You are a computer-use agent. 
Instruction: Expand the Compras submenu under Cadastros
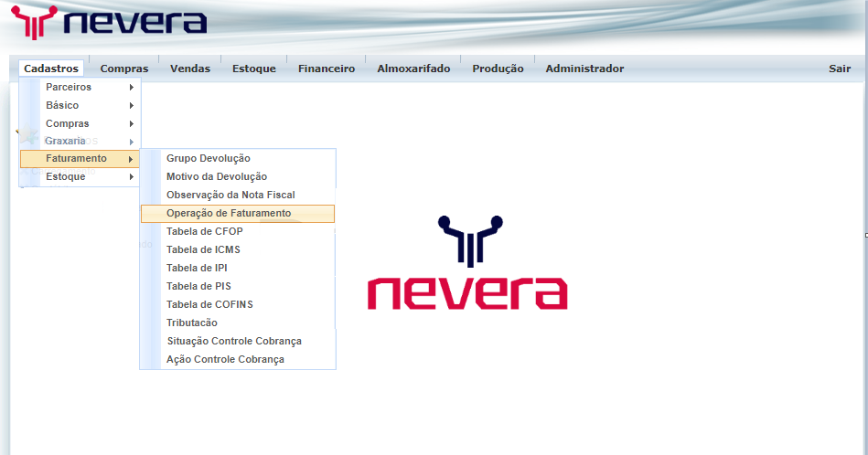[x=80, y=123]
